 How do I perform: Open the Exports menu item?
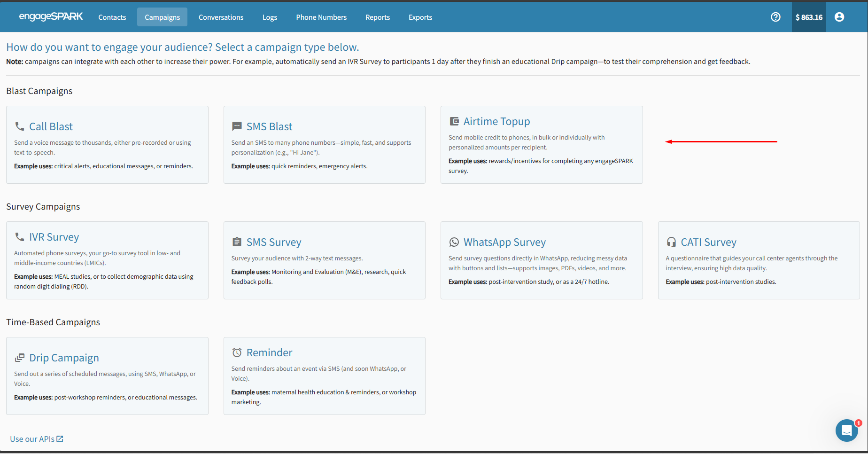pos(420,17)
